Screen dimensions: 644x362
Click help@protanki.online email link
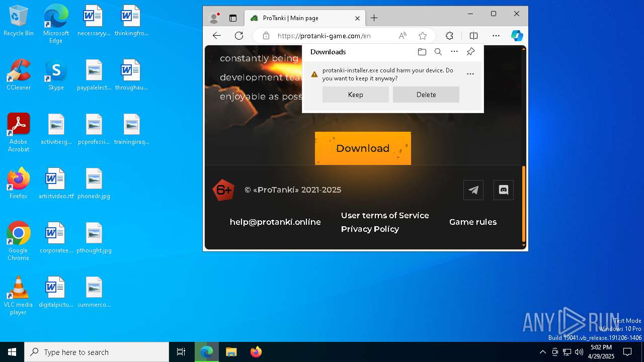point(275,222)
